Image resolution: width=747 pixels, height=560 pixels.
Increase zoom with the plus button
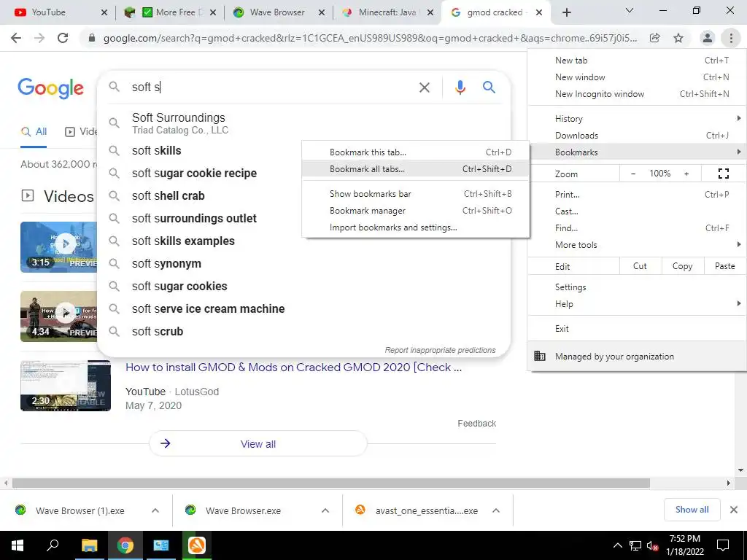686,174
